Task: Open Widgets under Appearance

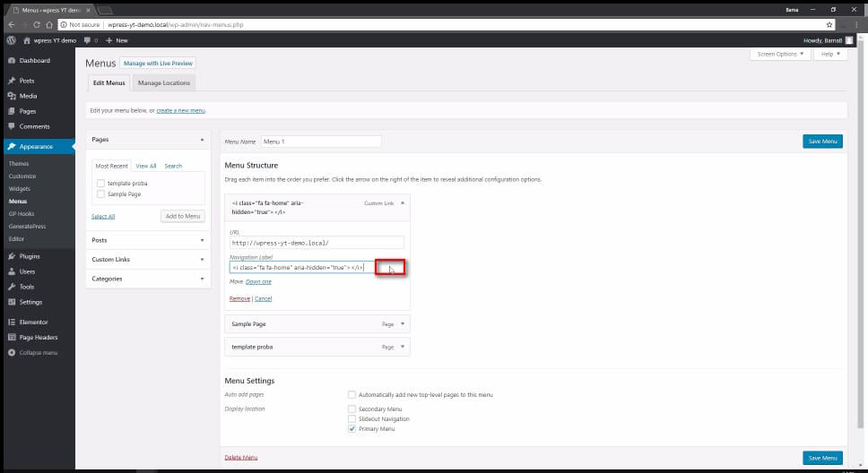Action: tap(20, 189)
